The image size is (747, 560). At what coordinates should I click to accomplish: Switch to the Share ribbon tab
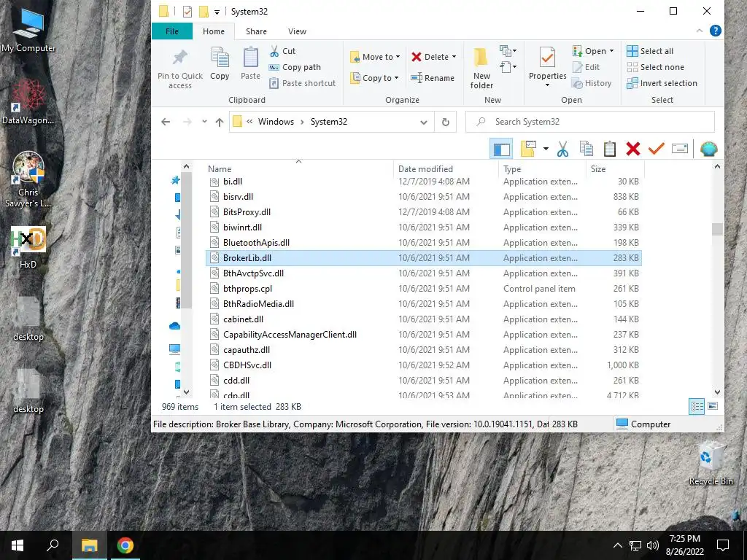pos(256,31)
